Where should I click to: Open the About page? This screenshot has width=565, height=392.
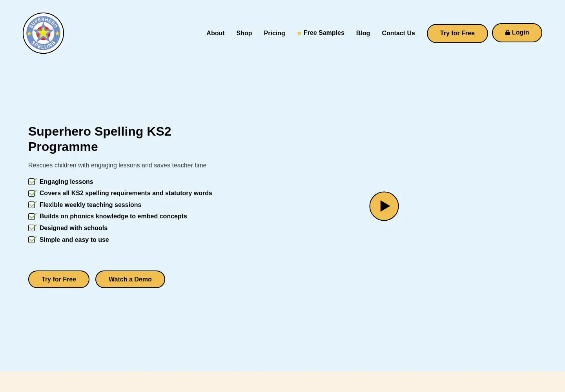215,33
